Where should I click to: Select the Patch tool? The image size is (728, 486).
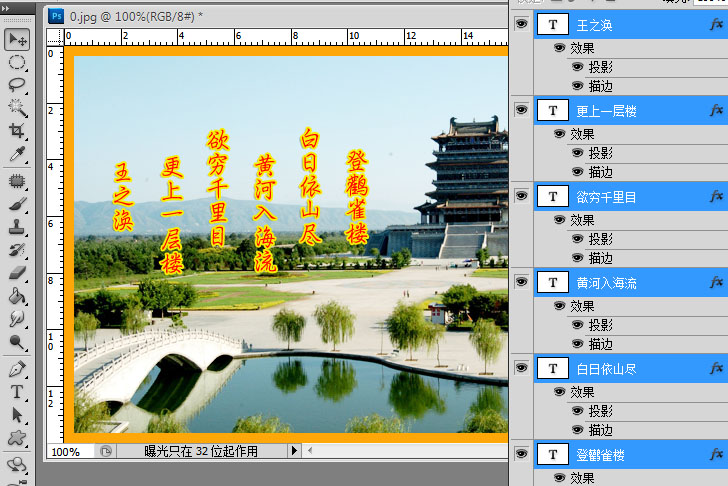click(x=17, y=181)
